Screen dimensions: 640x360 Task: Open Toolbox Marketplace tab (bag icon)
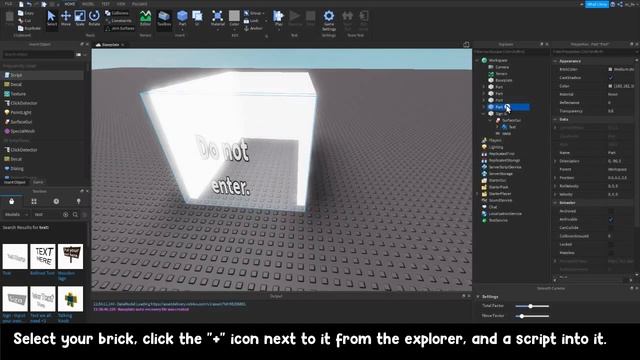pos(11,201)
